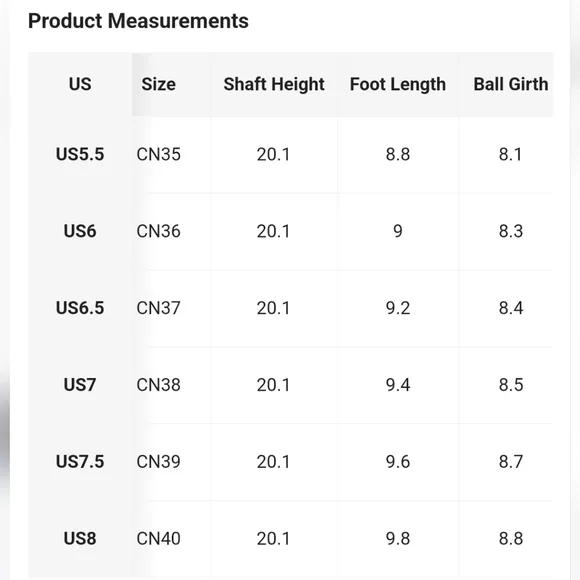580x580 pixels.
Task: Select the Size column header
Action: (x=158, y=84)
